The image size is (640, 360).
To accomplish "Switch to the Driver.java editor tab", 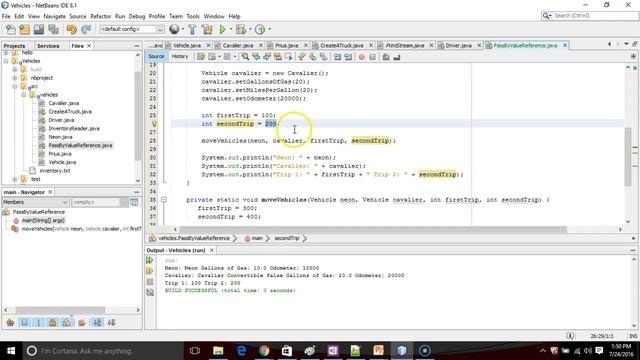I will (459, 45).
